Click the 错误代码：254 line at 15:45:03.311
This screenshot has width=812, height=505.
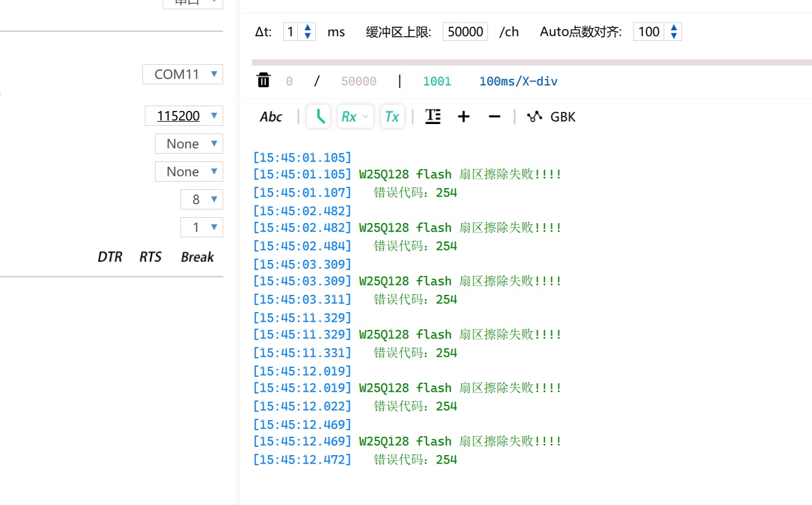(x=415, y=299)
